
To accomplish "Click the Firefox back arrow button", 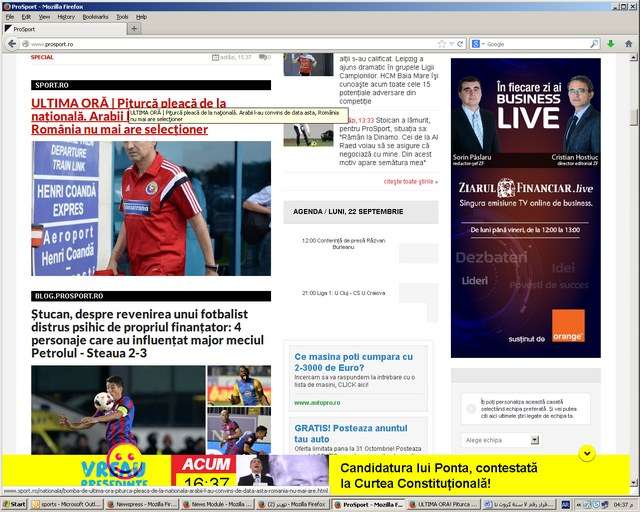I will pos(12,44).
